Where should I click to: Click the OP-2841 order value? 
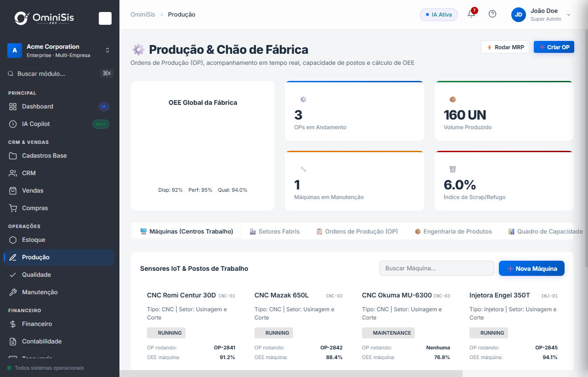click(x=225, y=348)
